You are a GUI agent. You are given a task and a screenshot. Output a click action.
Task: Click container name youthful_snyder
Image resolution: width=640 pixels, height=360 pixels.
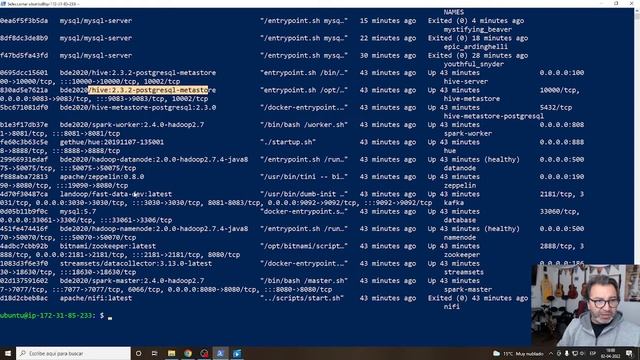point(473,64)
